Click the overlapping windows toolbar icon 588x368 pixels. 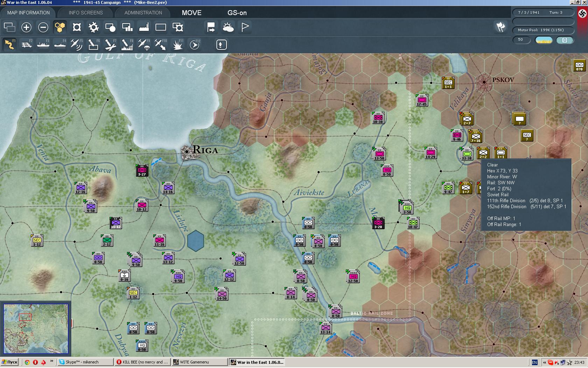[9, 27]
